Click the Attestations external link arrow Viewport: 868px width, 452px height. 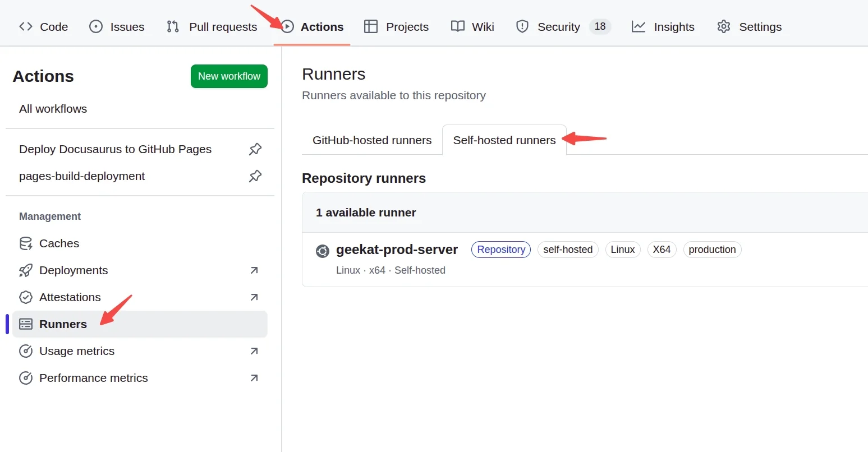(x=254, y=297)
